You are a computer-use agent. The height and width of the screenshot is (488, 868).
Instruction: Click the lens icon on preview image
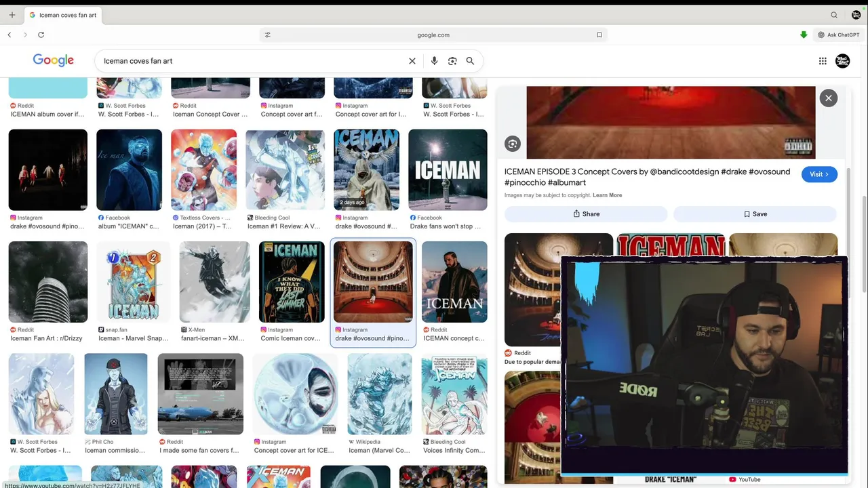(513, 144)
